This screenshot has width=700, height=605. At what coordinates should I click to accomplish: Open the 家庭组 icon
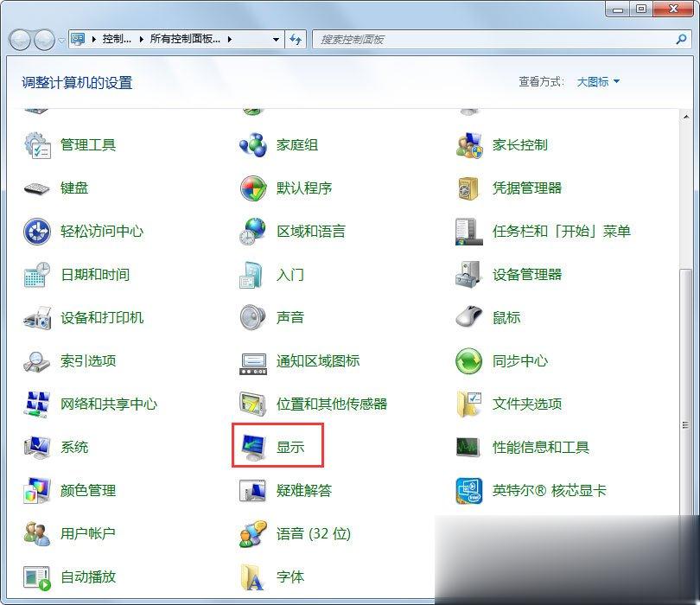tap(253, 145)
